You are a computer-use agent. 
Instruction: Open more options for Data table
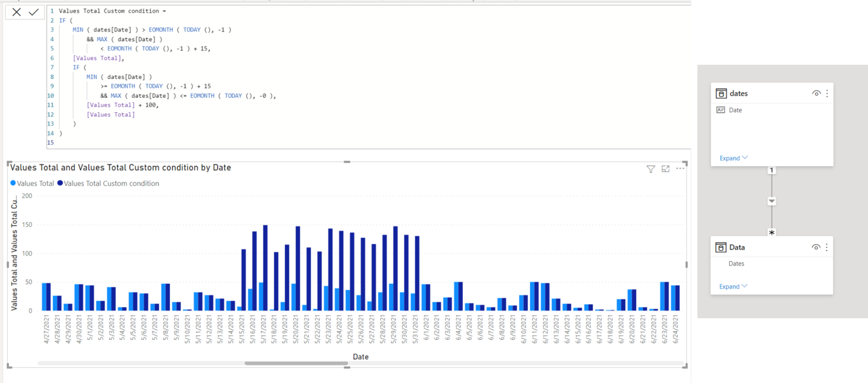coord(827,247)
